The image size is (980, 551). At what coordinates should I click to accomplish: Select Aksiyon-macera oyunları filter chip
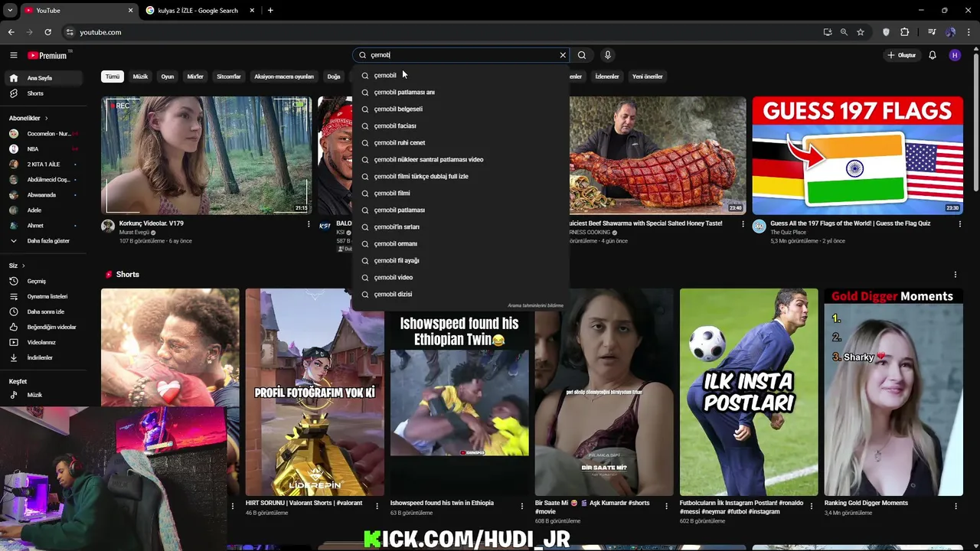click(284, 77)
